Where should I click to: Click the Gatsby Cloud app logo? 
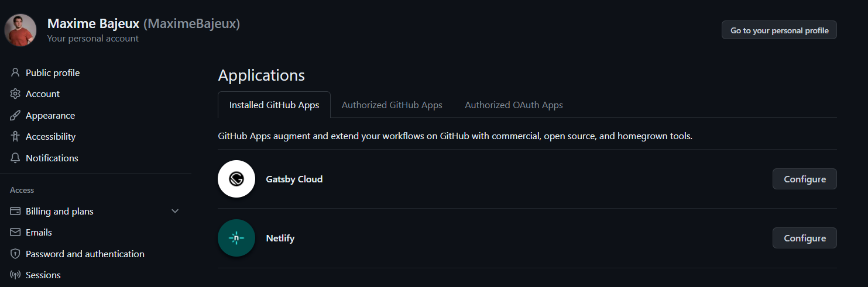236,179
